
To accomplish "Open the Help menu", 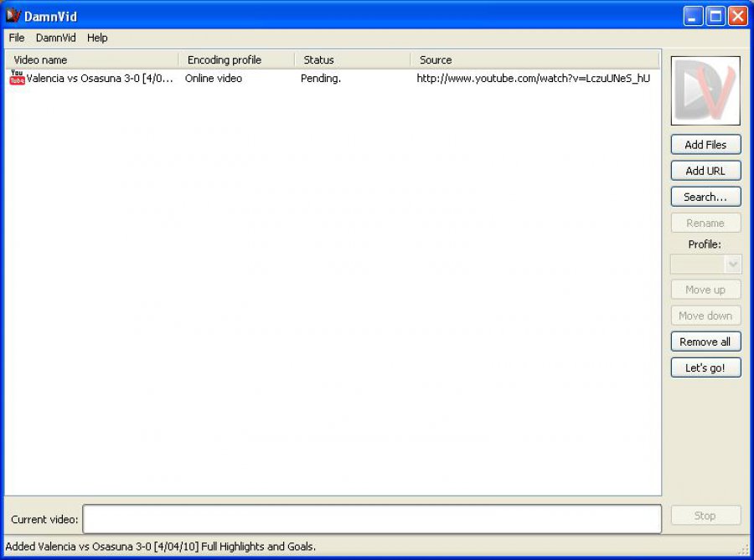I will 97,38.
